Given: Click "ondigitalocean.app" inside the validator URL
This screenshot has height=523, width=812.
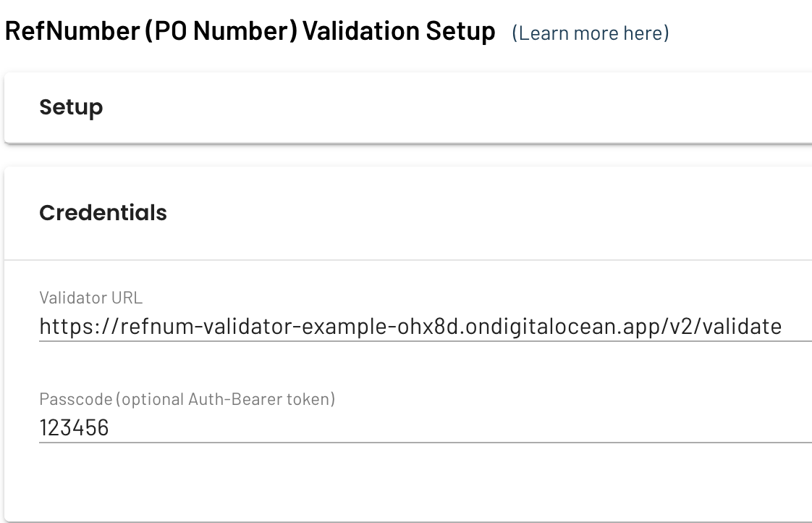Looking at the screenshot, I should click(x=554, y=327).
